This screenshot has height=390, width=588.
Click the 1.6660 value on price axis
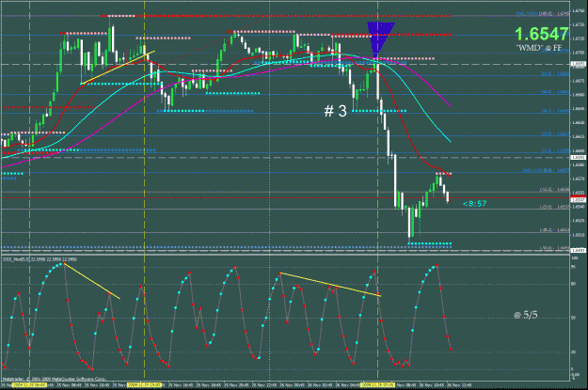(x=578, y=94)
